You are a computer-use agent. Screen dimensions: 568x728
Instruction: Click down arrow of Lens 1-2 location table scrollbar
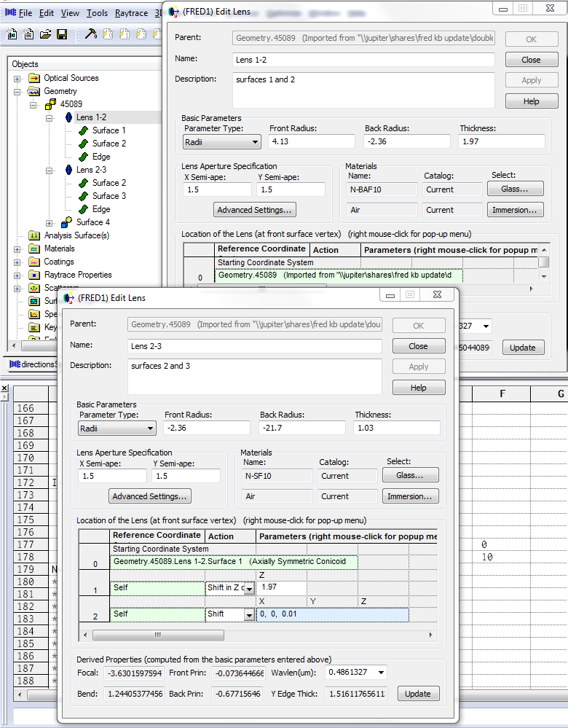[545, 276]
